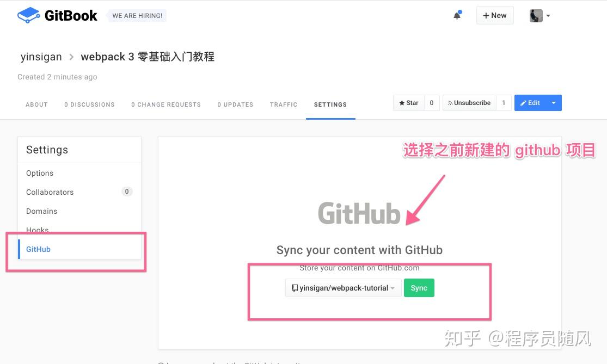Click the star icon beside Star label

[x=402, y=102]
